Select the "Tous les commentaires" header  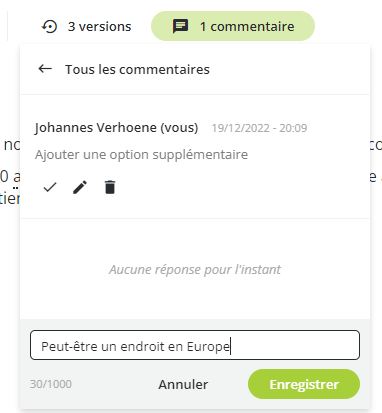click(x=137, y=69)
